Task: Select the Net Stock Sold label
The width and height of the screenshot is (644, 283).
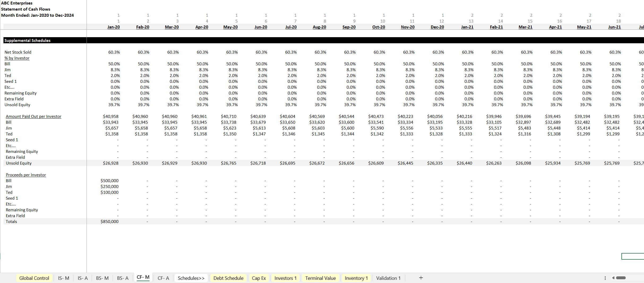Action: (18, 52)
